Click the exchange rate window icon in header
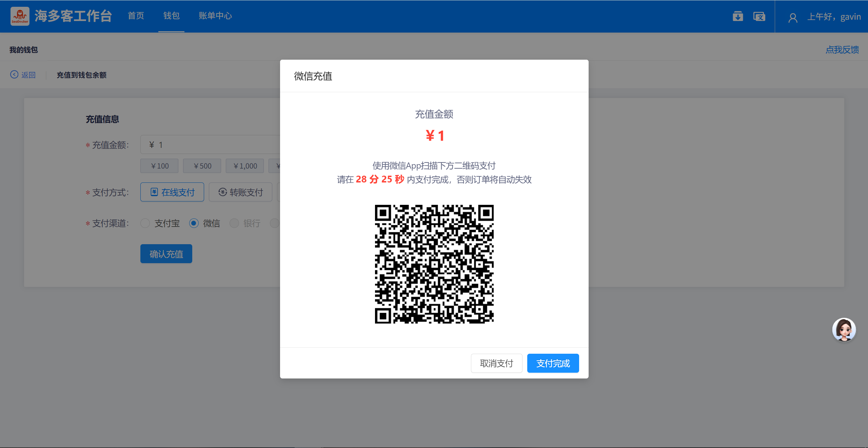Screen dimensions: 868x448 tap(759, 16)
